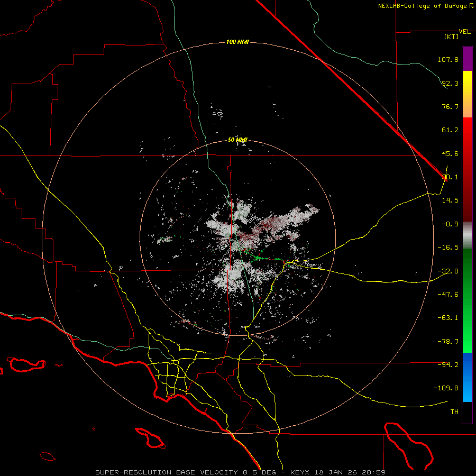Select the 76.7 velocity scale value

coord(450,106)
